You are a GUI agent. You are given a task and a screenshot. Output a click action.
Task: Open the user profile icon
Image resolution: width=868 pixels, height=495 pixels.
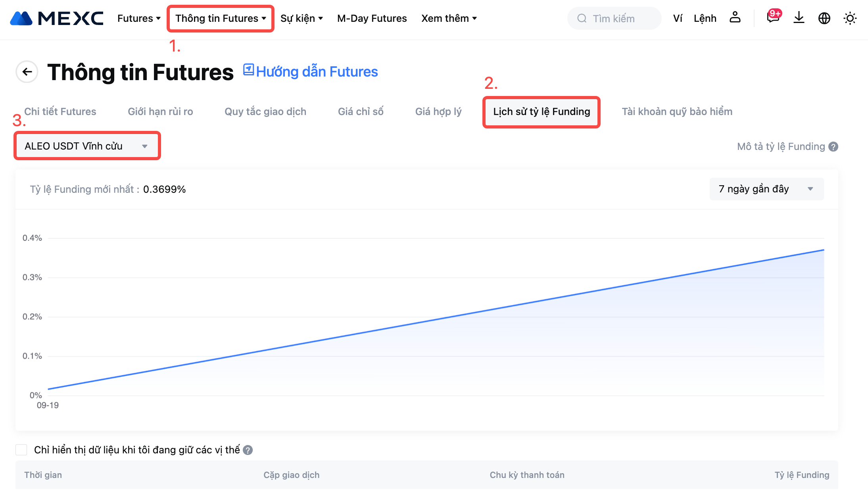pos(735,18)
